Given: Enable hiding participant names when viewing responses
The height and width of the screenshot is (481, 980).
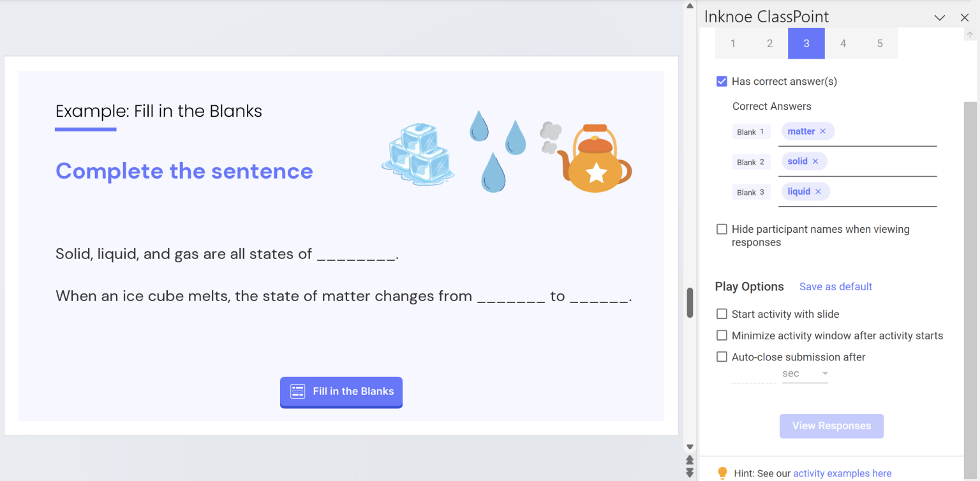Looking at the screenshot, I should pyautogui.click(x=722, y=229).
